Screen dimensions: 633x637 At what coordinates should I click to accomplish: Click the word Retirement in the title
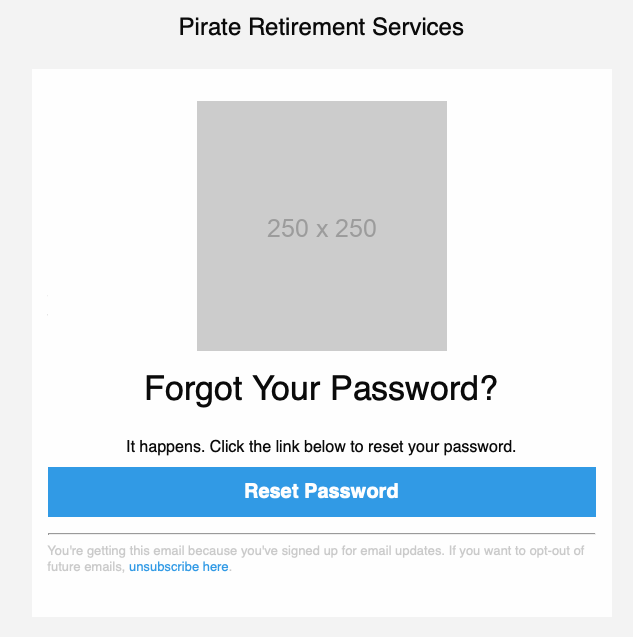coord(307,27)
